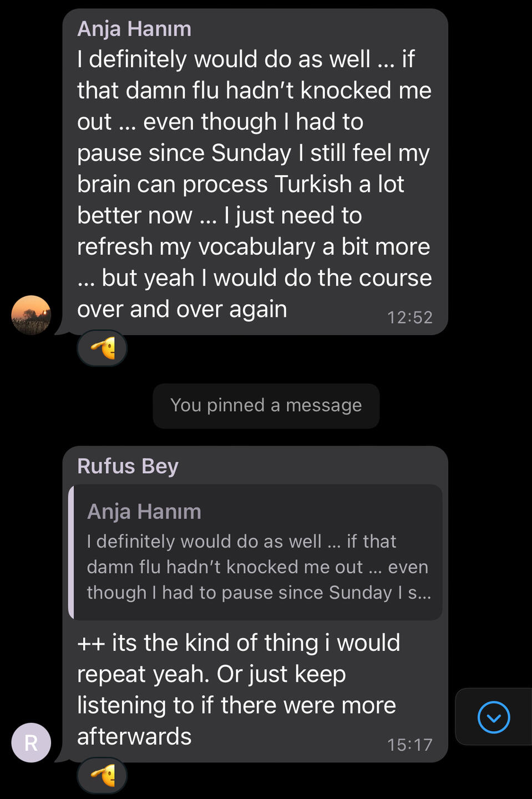Tap the line "over and over again"
This screenshot has height=799, width=532.
point(182,309)
